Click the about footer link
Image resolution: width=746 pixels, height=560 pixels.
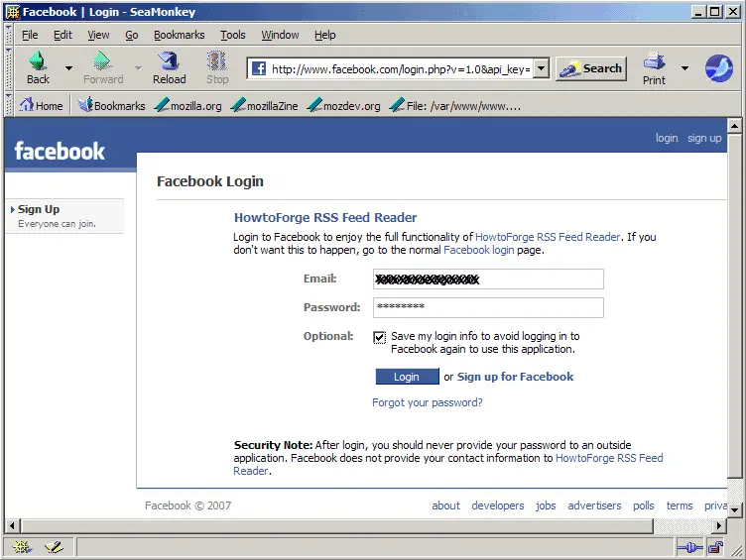(x=445, y=505)
